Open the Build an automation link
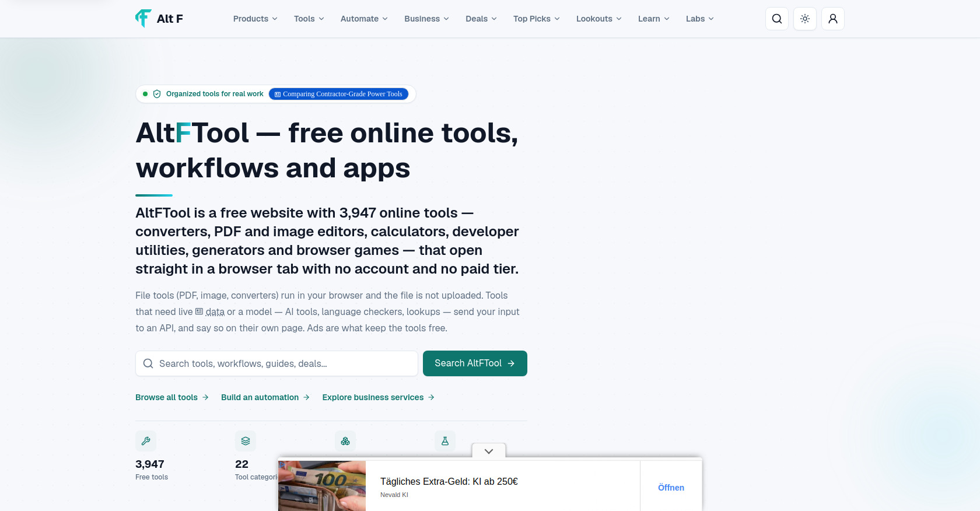Screen dimensions: 980x511 [x=265, y=397]
